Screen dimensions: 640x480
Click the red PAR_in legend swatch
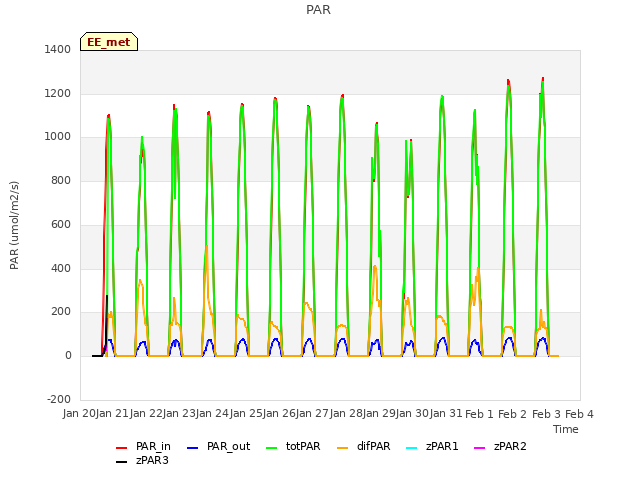coord(122,448)
